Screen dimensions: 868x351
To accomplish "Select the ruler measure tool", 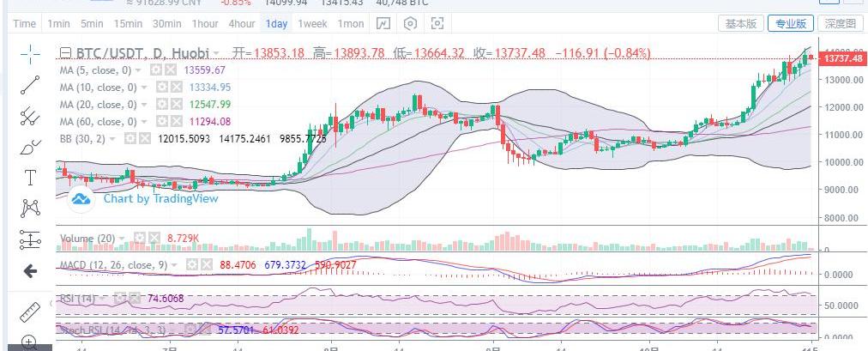I will coord(30,310).
